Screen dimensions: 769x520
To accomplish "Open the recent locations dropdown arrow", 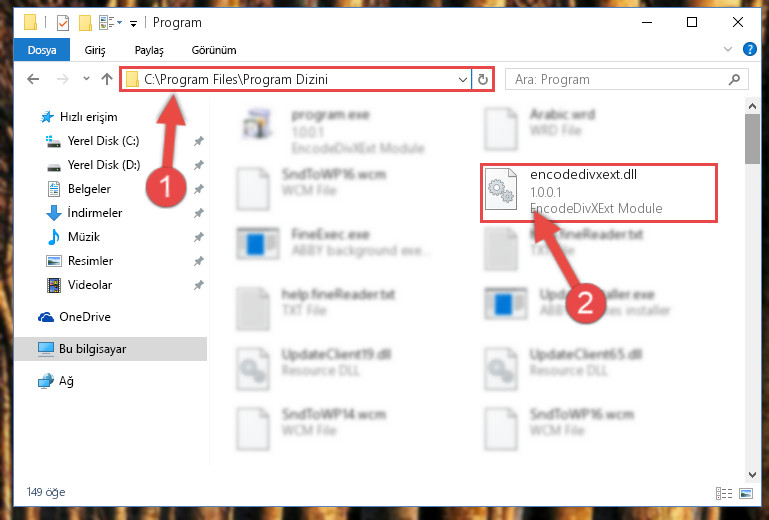I will tap(86, 79).
